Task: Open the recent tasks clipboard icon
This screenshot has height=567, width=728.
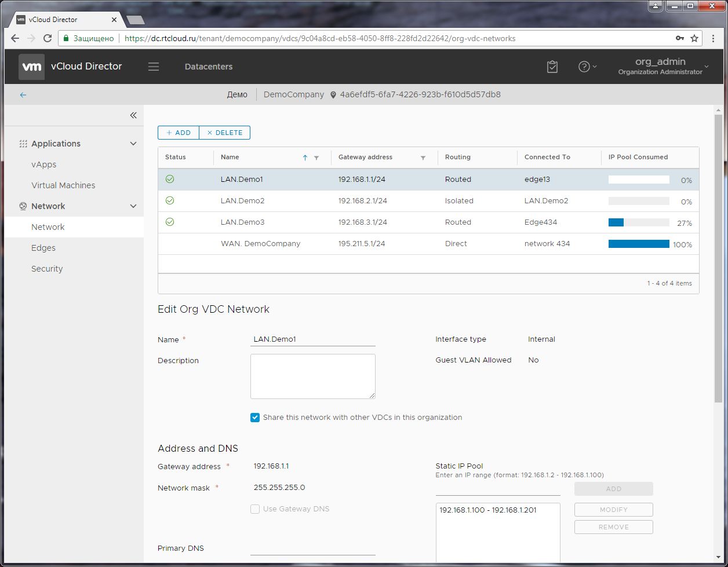Action: click(x=552, y=67)
